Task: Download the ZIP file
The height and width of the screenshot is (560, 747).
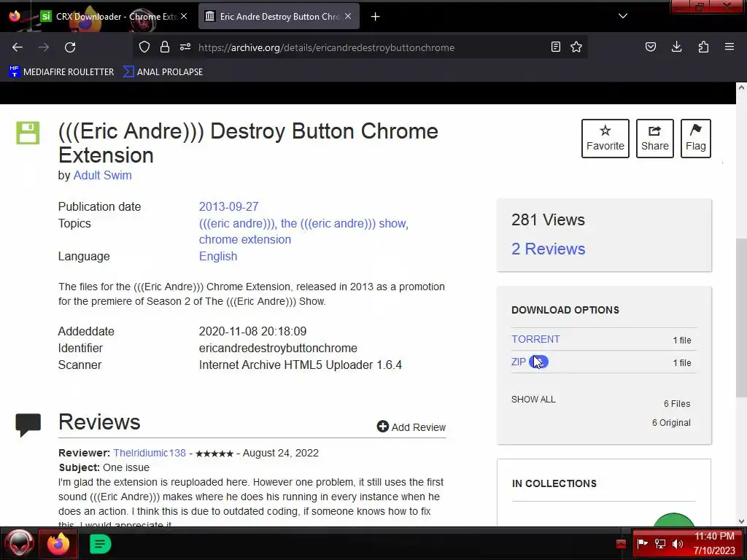Action: 519,362
